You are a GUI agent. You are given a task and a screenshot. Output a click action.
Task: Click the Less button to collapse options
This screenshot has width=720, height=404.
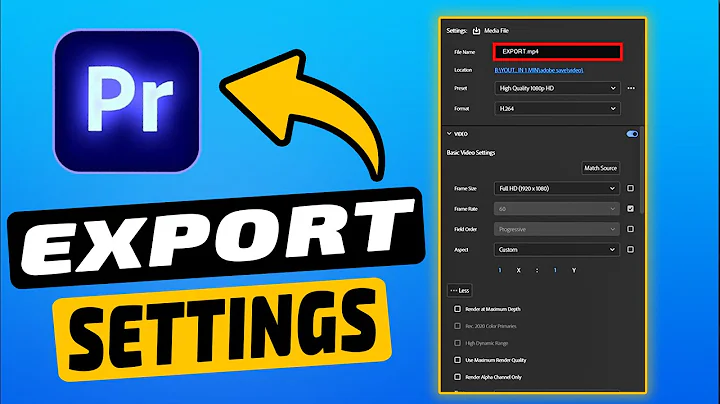pos(460,291)
